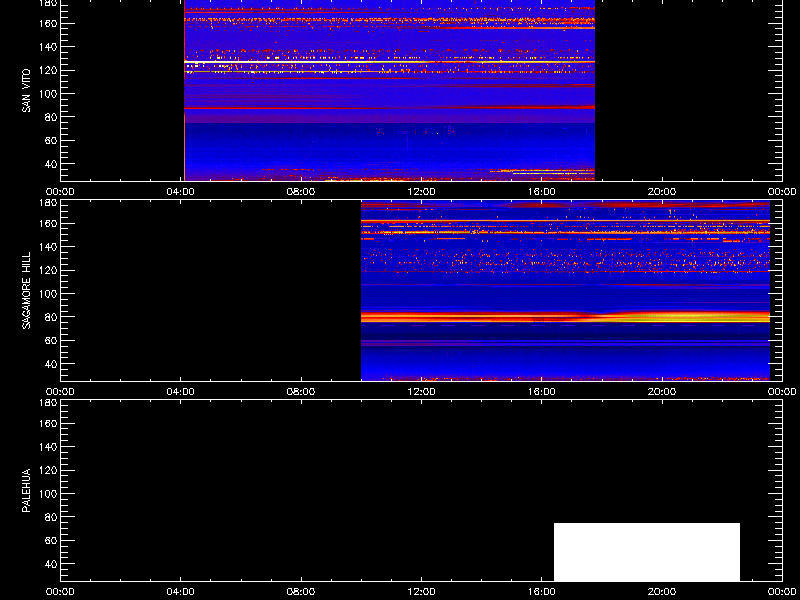Pick the 140 tick label on Sagamore Hill plot
The height and width of the screenshot is (600, 800).
click(x=49, y=247)
